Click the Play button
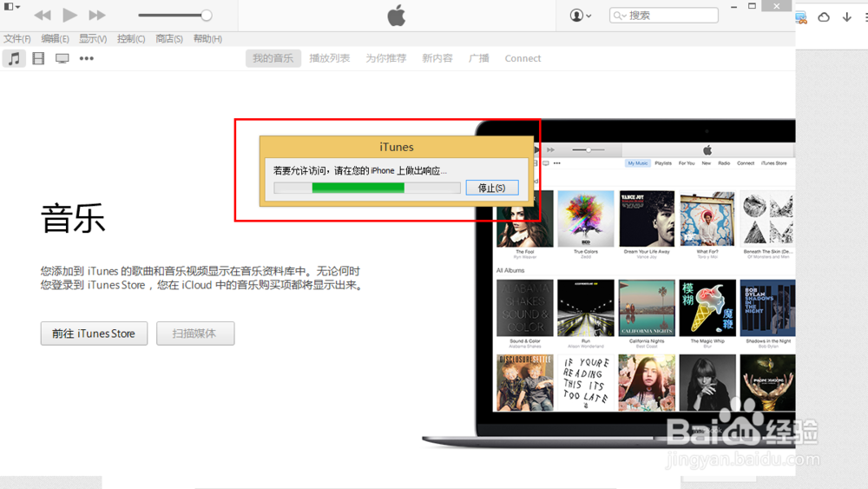The height and width of the screenshot is (489, 868). (69, 15)
